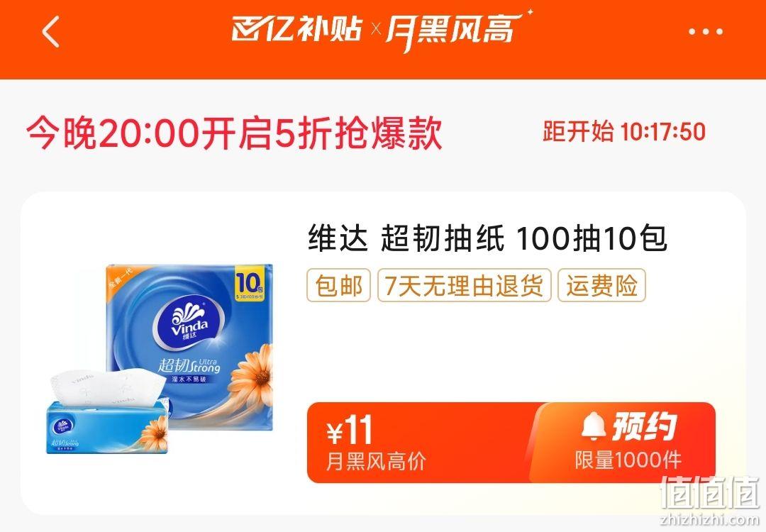Tap the 百亿补贴 logo in header
Viewport: 766px width, 532px height.
pyautogui.click(x=297, y=28)
